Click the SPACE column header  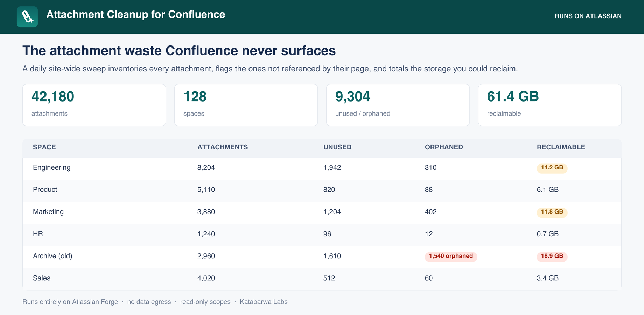coord(44,147)
